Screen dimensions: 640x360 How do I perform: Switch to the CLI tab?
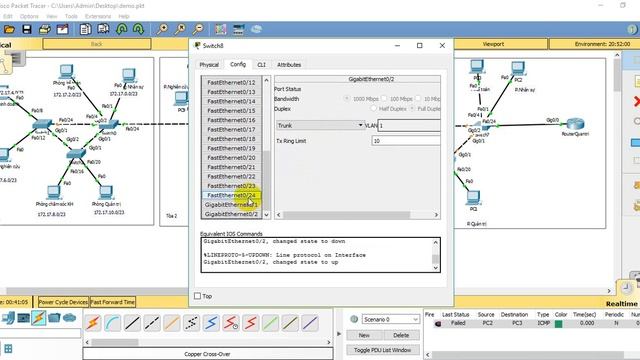261,65
